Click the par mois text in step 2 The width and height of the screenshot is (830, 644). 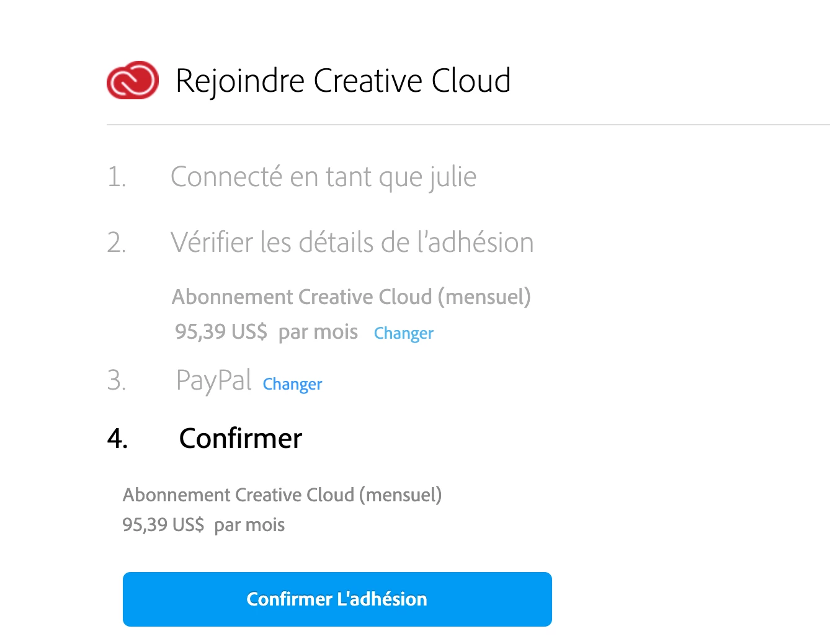tap(318, 333)
